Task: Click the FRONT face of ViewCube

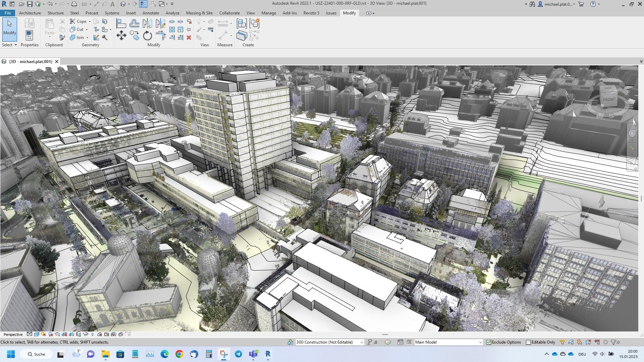Action: (609, 100)
